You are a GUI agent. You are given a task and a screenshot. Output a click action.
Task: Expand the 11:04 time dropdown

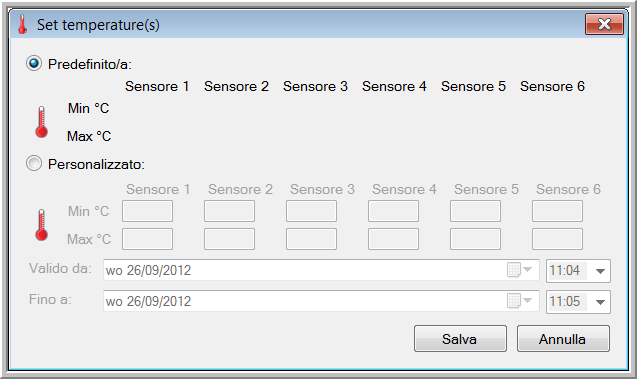pyautogui.click(x=600, y=271)
